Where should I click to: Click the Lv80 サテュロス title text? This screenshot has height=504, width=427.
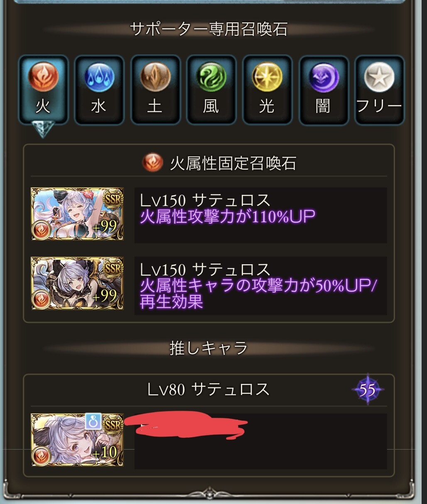209,390
